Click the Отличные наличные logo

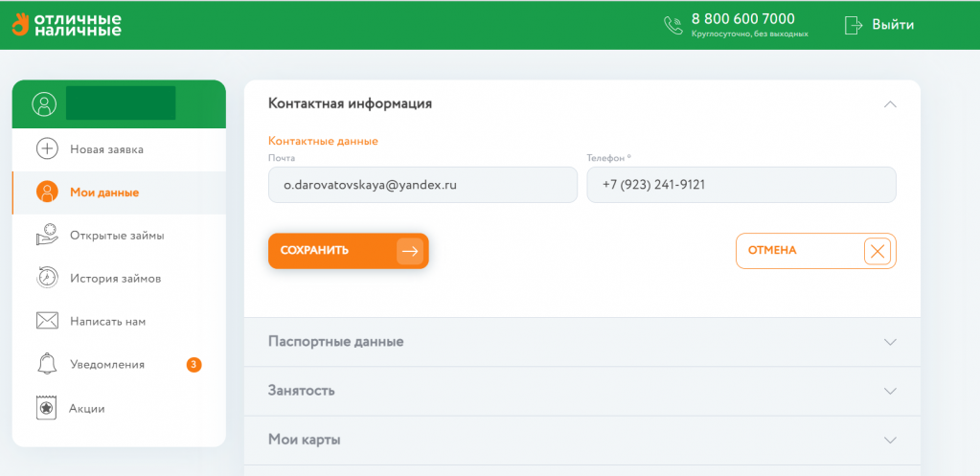(x=66, y=24)
